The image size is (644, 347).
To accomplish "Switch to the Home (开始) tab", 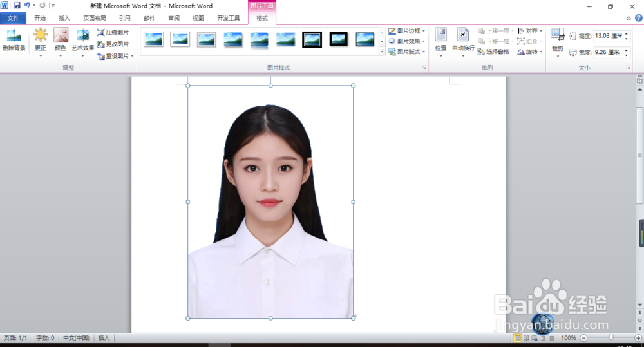I will (x=40, y=18).
